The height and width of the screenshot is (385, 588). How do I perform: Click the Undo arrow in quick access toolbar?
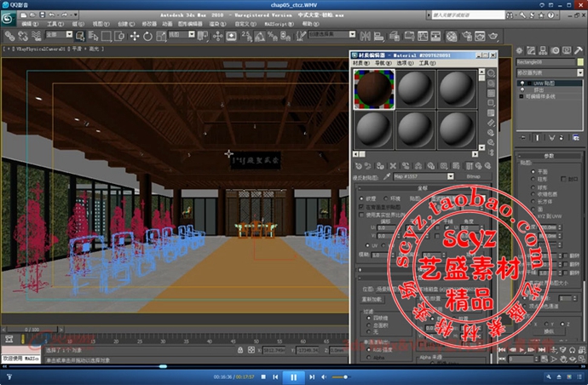point(52,15)
